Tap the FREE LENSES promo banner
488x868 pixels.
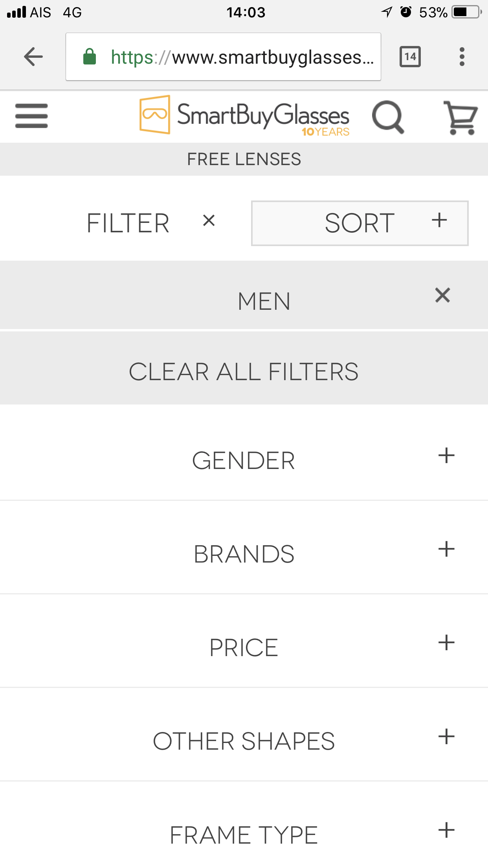(244, 159)
